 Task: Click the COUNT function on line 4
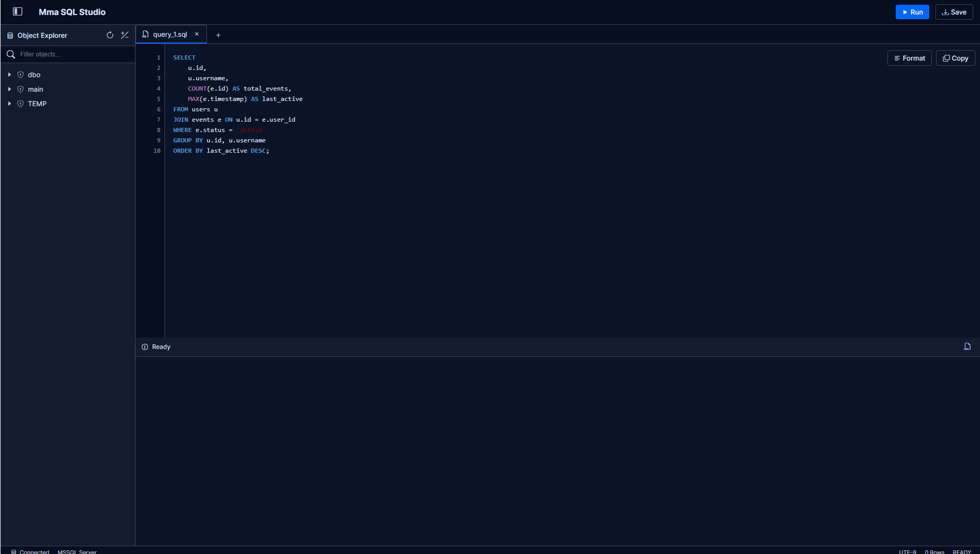point(197,89)
